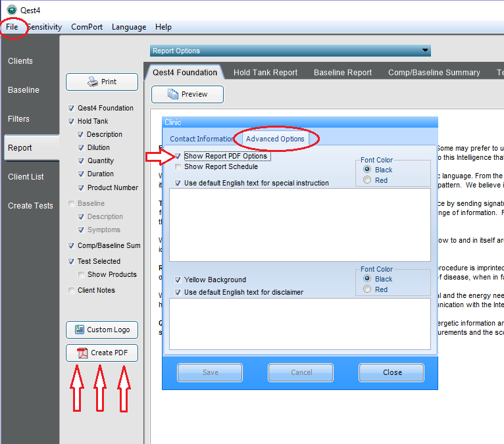Viewport: 504px width, 444px height.
Task: Click the Custom Logo image icon
Action: (80, 330)
